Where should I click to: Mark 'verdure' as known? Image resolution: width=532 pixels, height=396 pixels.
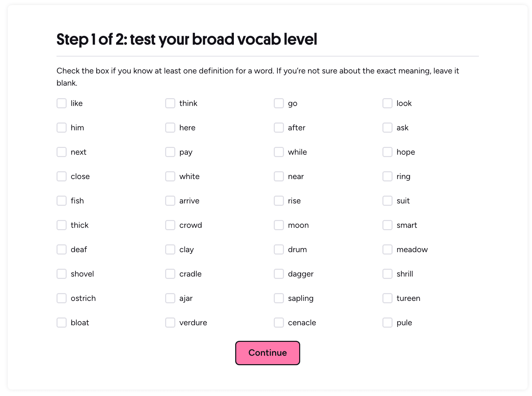click(170, 322)
